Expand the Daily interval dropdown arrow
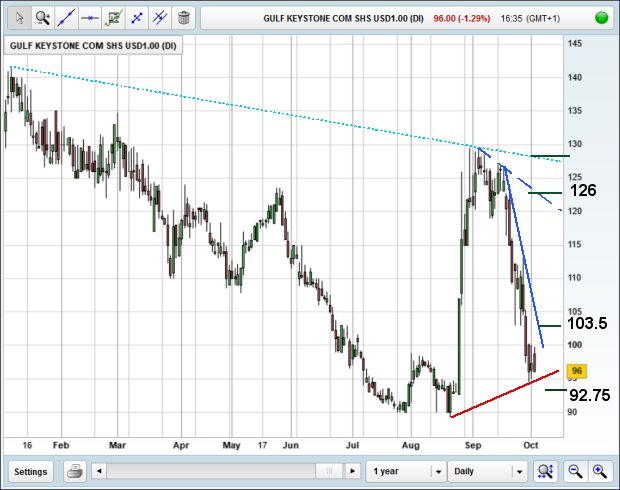 [x=520, y=471]
